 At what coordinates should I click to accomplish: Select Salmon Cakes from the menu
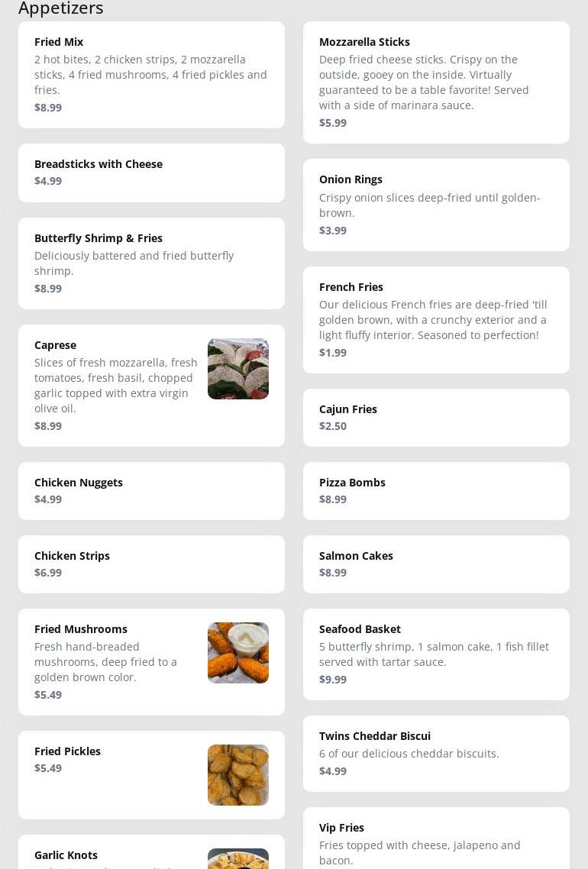436,564
